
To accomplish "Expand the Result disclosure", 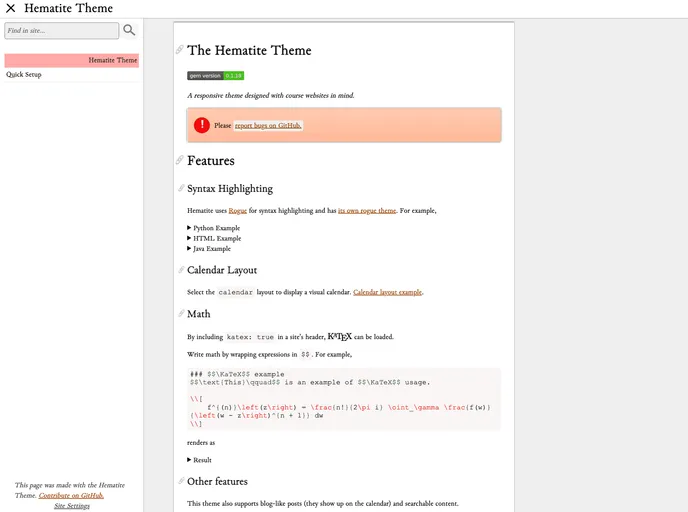I will pyautogui.click(x=201, y=460).
